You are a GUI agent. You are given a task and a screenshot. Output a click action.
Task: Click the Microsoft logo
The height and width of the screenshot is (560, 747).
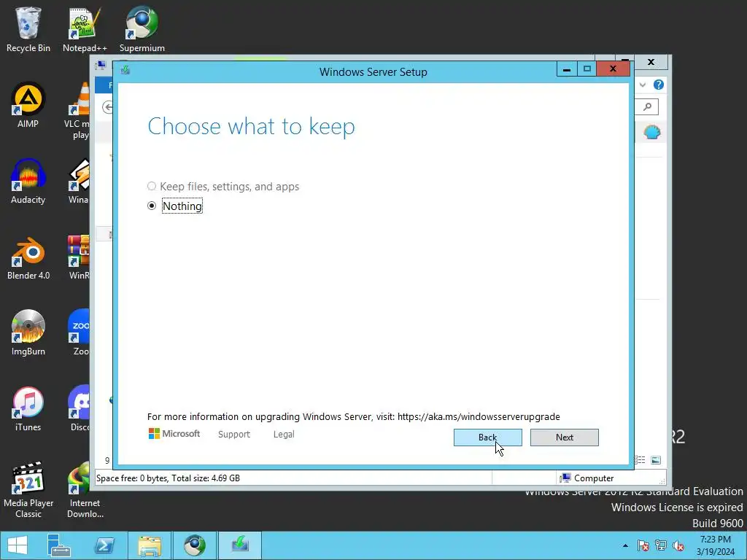click(x=174, y=434)
